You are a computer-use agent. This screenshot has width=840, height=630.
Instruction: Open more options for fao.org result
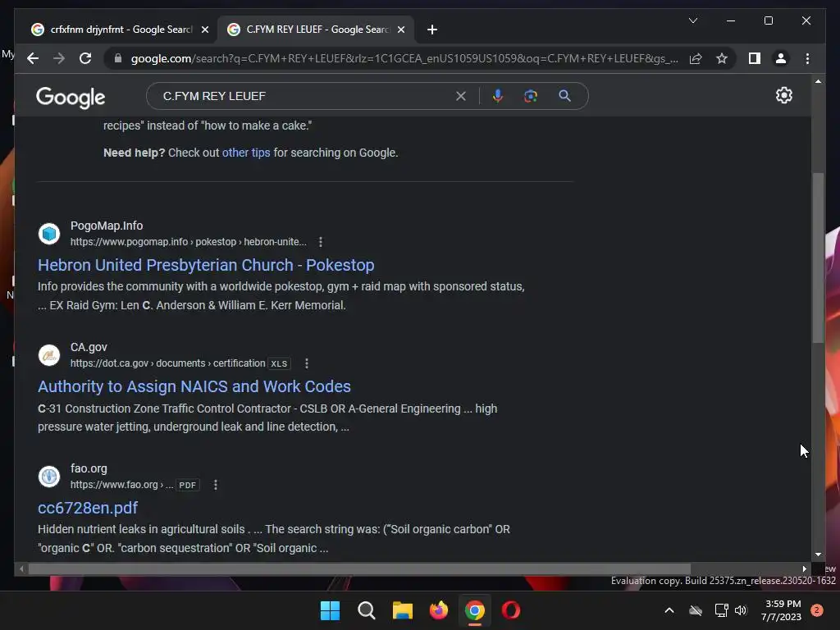(x=216, y=485)
